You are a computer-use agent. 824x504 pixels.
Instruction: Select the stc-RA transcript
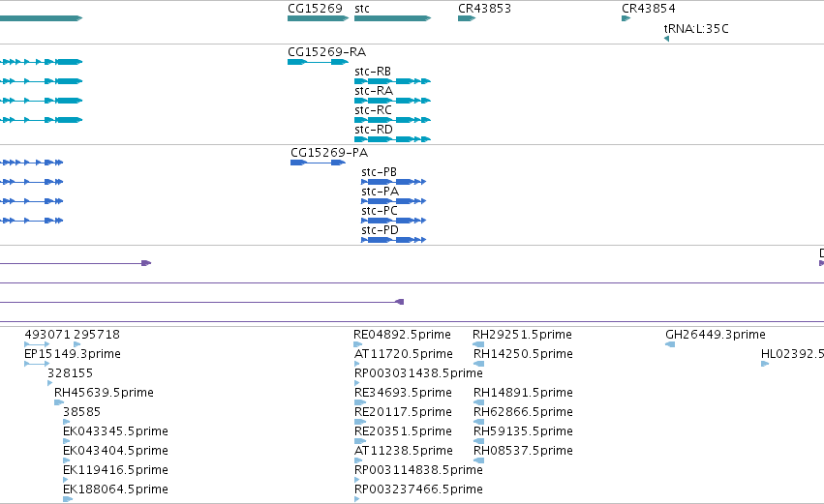point(392,101)
